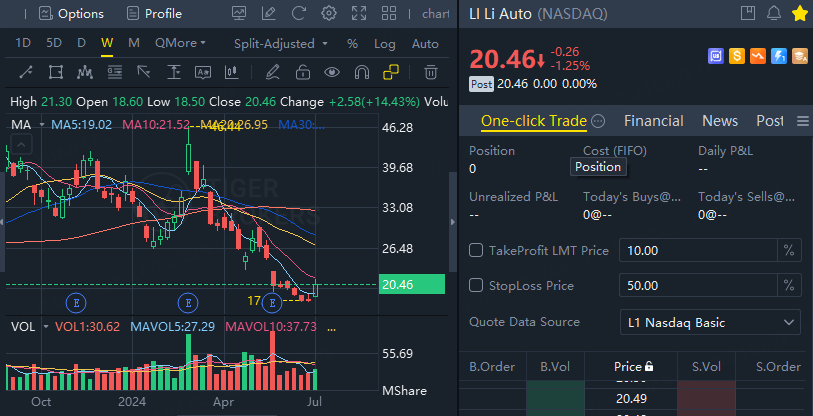813x416 pixels.
Task: Open the notes bookmark icon for LI
Action: click(x=748, y=13)
